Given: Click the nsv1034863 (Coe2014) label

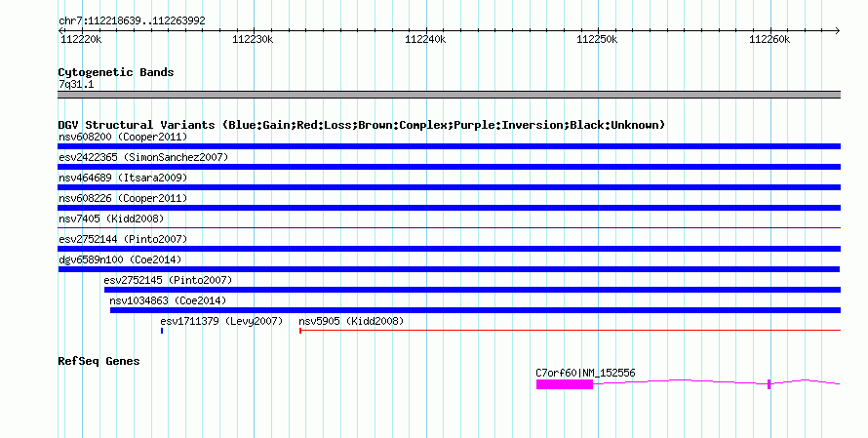Looking at the screenshot, I should (168, 300).
